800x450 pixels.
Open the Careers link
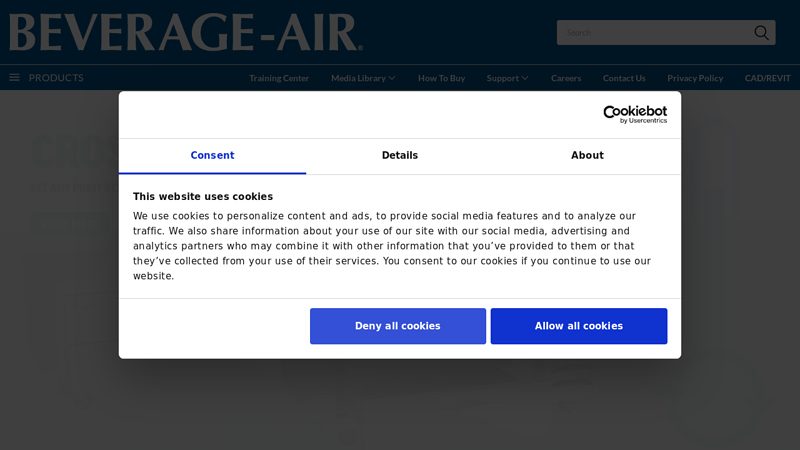coord(566,78)
